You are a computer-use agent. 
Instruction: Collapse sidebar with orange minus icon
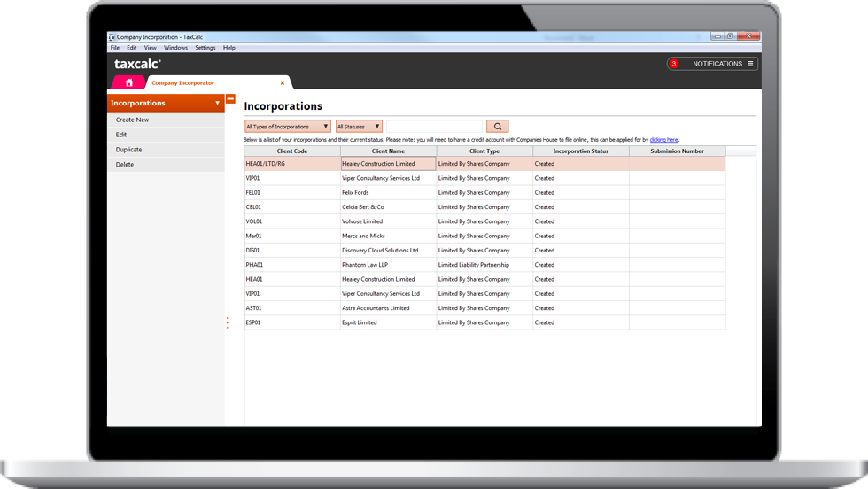point(231,99)
